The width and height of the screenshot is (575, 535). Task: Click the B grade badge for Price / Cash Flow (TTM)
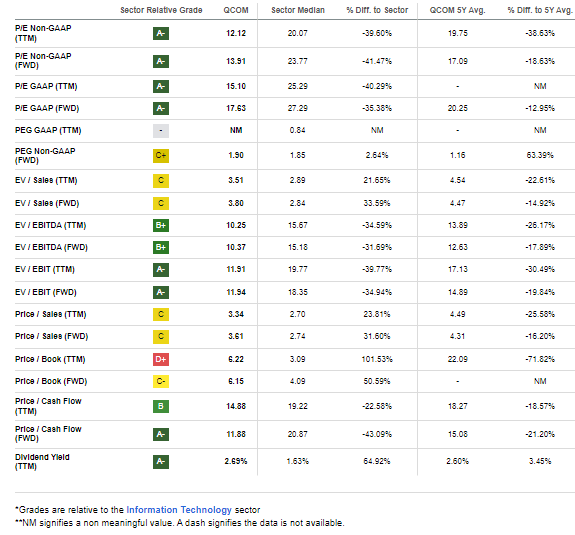(x=161, y=406)
